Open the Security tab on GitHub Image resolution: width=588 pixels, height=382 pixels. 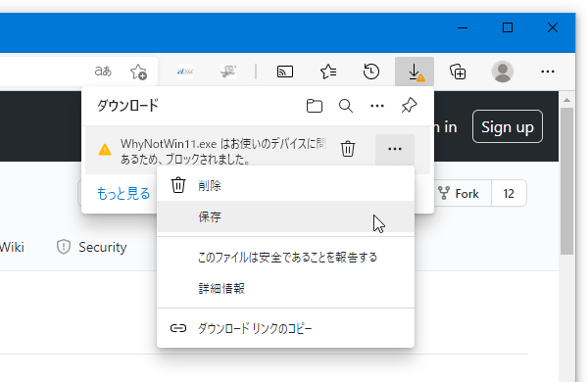[91, 247]
